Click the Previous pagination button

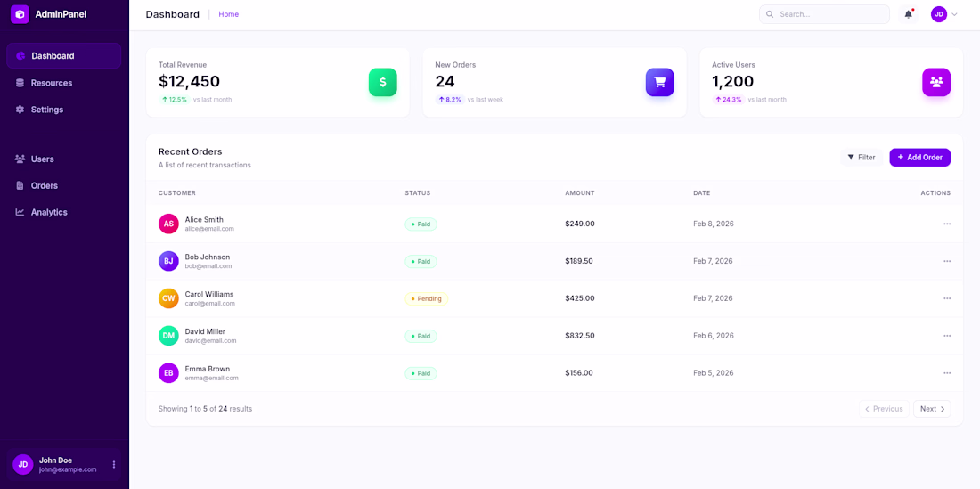point(884,409)
